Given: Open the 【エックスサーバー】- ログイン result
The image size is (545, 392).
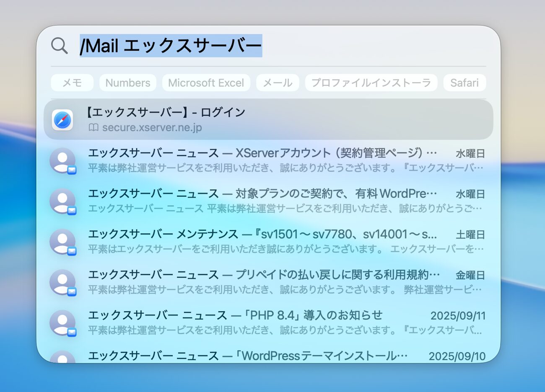Looking at the screenshot, I should click(x=268, y=119).
